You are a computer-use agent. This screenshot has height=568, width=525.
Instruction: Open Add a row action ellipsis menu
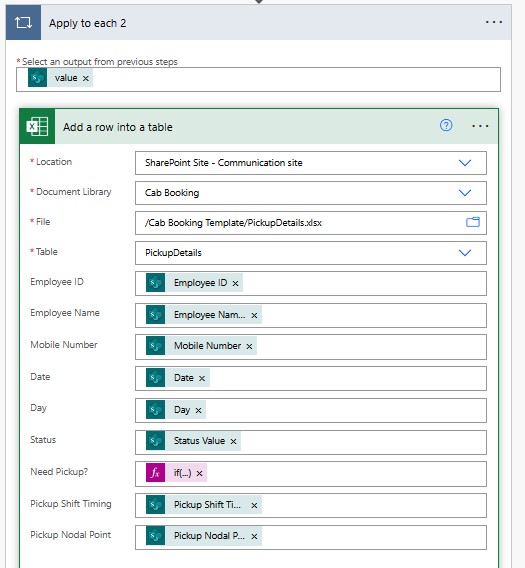(x=480, y=126)
